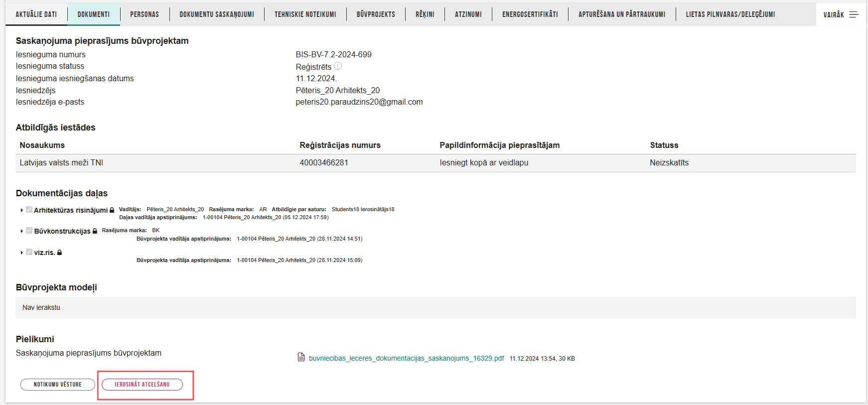Click the lock icon beside Būvkonstrukcijas

(x=95, y=231)
